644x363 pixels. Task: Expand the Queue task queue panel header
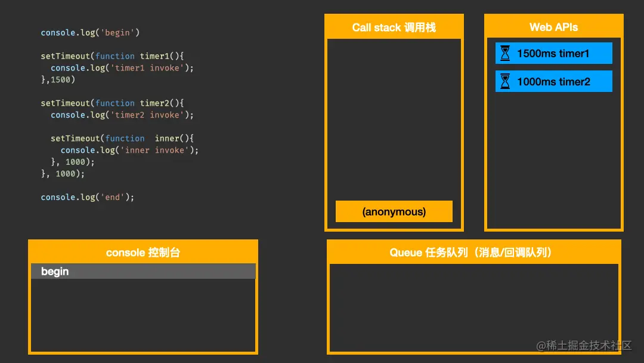pos(473,252)
